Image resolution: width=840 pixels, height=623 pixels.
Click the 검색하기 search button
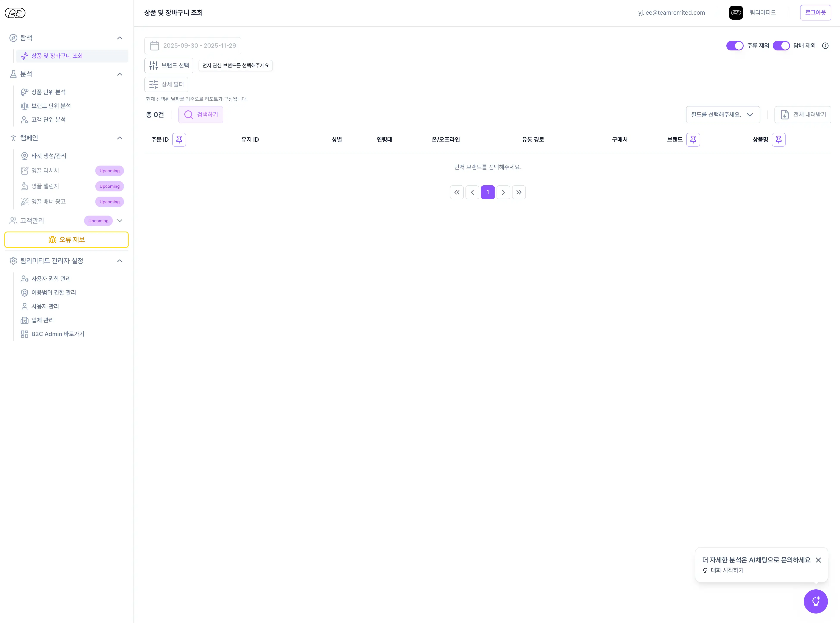(201, 115)
